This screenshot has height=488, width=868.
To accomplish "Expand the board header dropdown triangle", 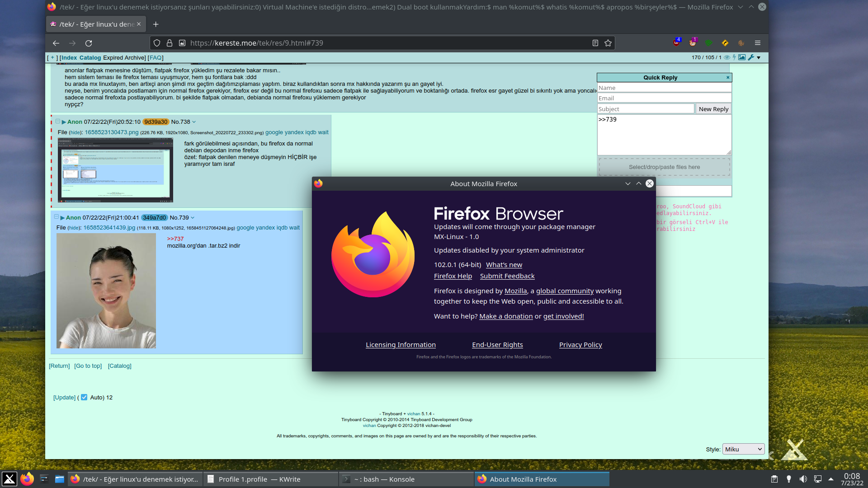I will click(x=759, y=57).
